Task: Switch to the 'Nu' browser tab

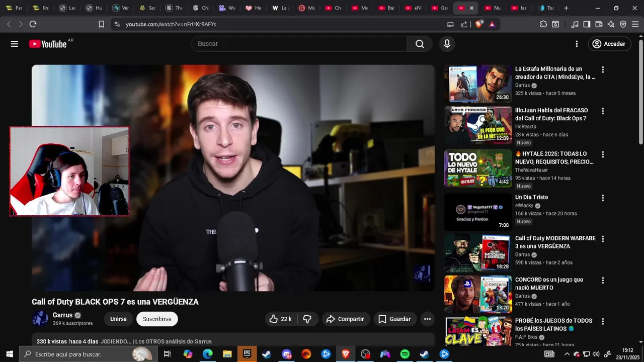Action: 493,8
